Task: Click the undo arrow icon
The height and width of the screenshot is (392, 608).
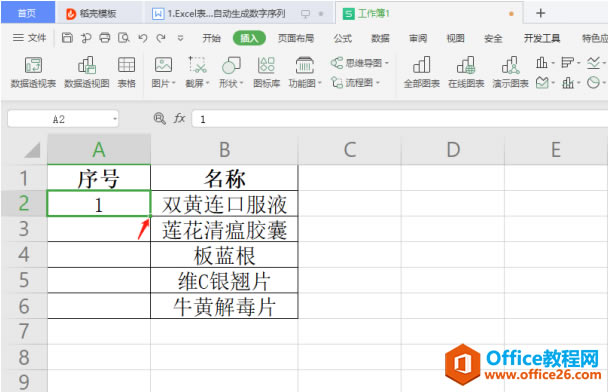Action: click(143, 38)
